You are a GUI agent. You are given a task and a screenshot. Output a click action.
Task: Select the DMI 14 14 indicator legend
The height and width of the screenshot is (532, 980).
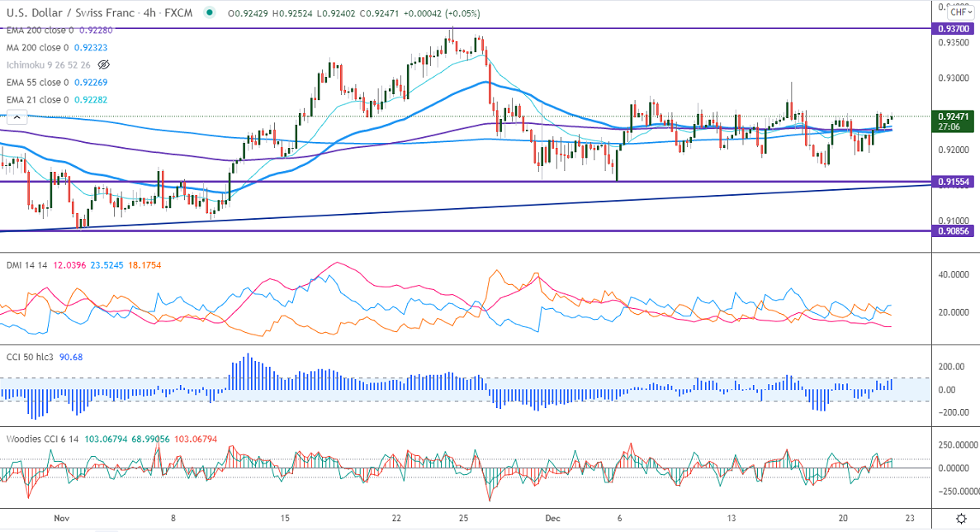27,265
